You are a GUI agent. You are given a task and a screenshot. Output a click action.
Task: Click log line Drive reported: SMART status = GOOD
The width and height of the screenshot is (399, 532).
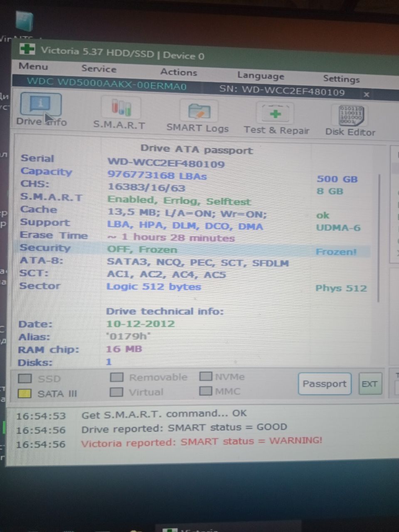click(184, 428)
